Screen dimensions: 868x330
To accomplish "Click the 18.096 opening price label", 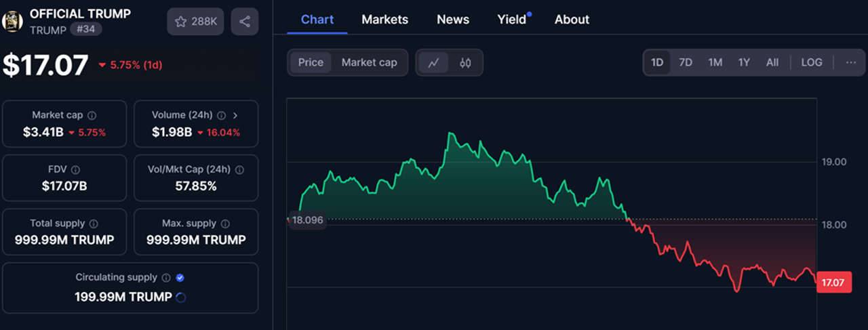I will click(308, 220).
